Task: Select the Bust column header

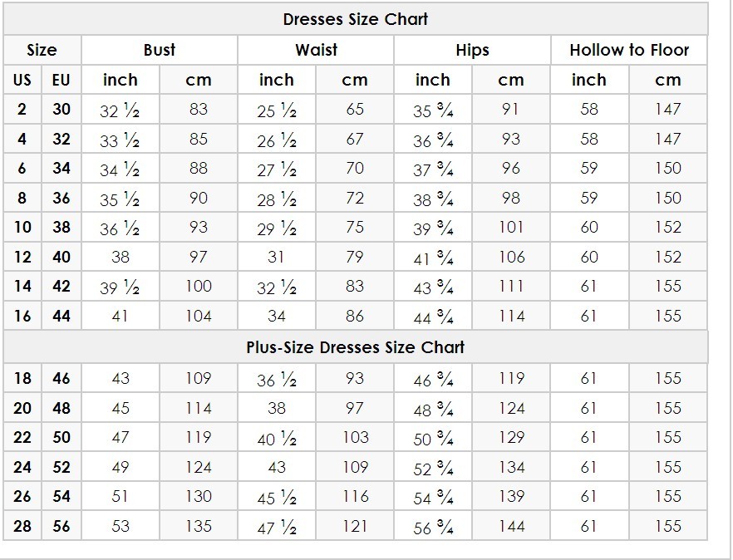Action: pos(160,50)
